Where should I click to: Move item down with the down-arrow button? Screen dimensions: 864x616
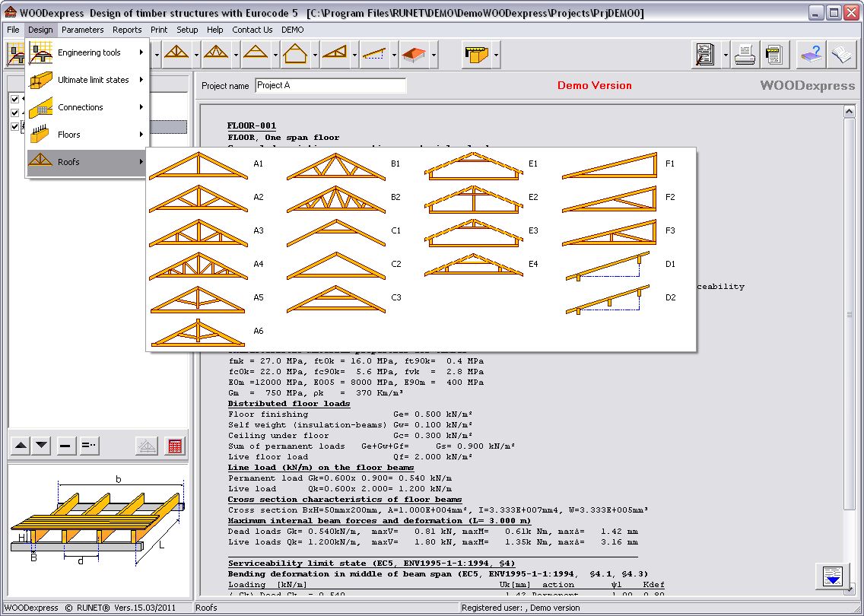pos(42,445)
